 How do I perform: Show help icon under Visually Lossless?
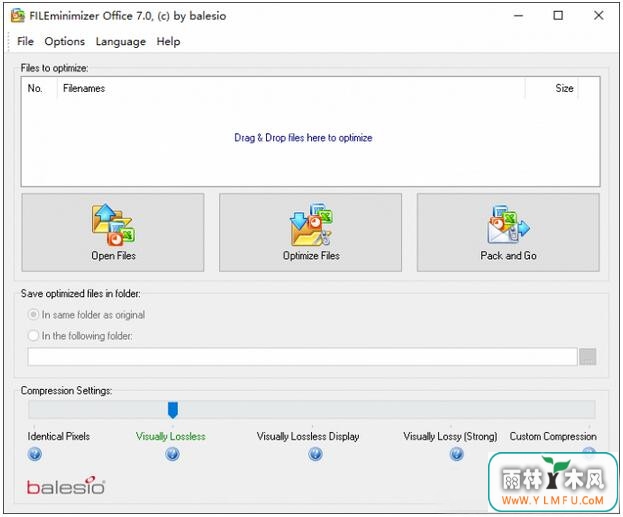[172, 454]
